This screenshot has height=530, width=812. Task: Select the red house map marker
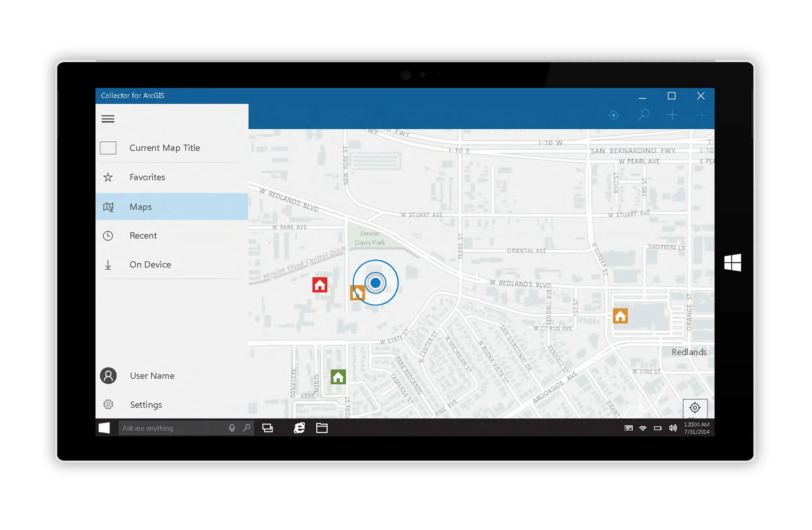point(320,285)
